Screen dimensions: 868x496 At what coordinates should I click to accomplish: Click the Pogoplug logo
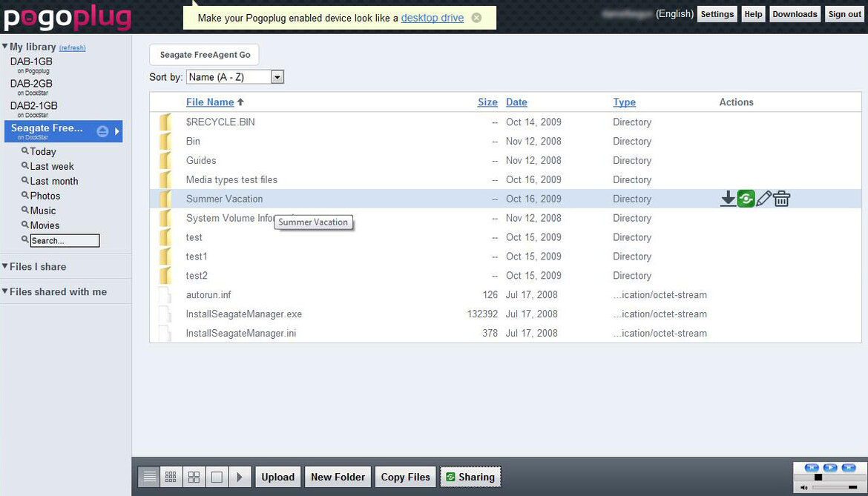(x=68, y=18)
